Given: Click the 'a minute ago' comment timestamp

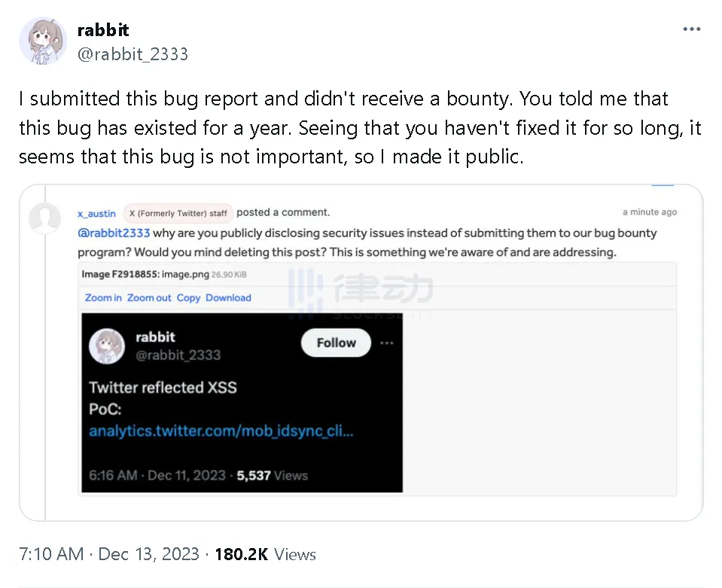Looking at the screenshot, I should pos(649,212).
